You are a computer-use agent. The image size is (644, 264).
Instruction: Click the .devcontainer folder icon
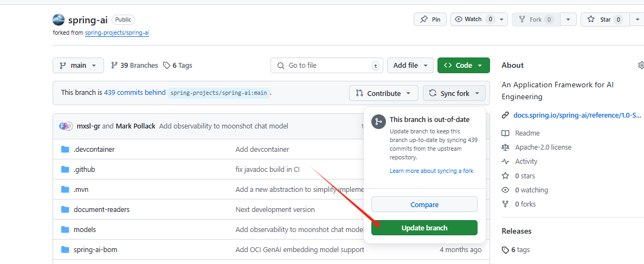point(65,149)
